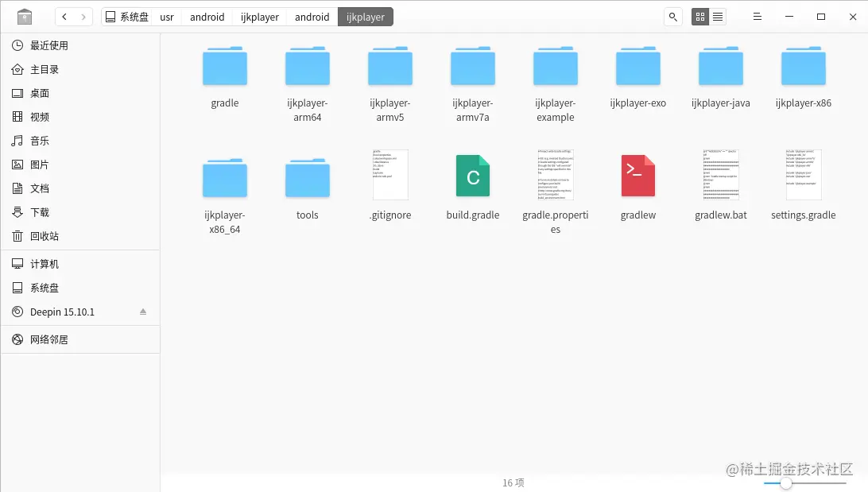Open 系统盘 in sidebar

[x=80, y=288]
